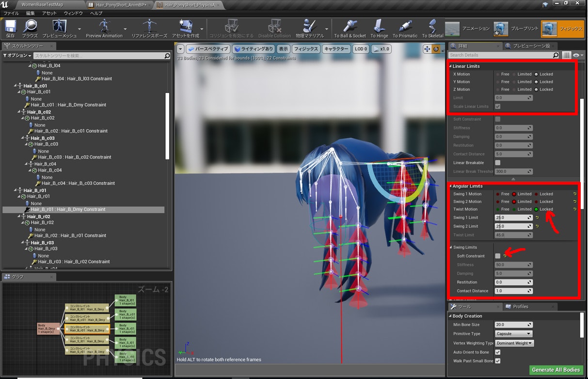Set X Motion to Free
Image resolution: width=588 pixels, height=379 pixels.
coord(498,74)
